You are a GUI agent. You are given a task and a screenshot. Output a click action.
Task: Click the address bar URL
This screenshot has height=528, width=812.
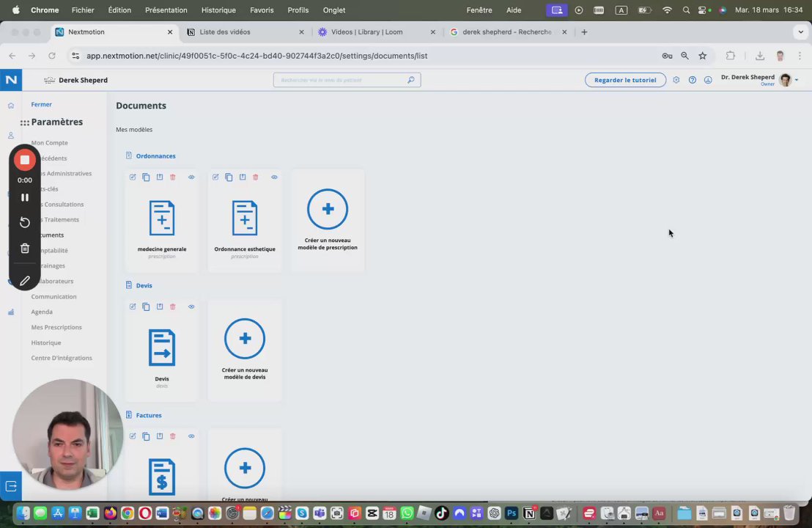pos(256,56)
